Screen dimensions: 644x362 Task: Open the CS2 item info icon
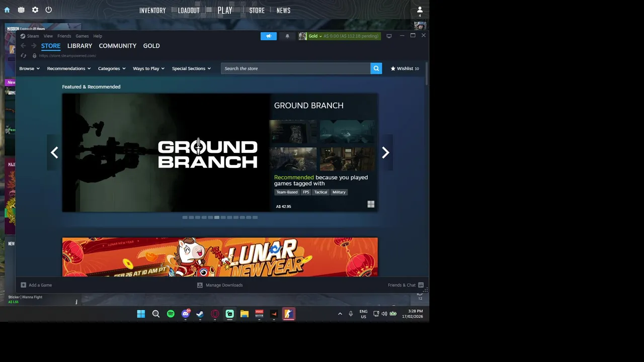coord(76,302)
